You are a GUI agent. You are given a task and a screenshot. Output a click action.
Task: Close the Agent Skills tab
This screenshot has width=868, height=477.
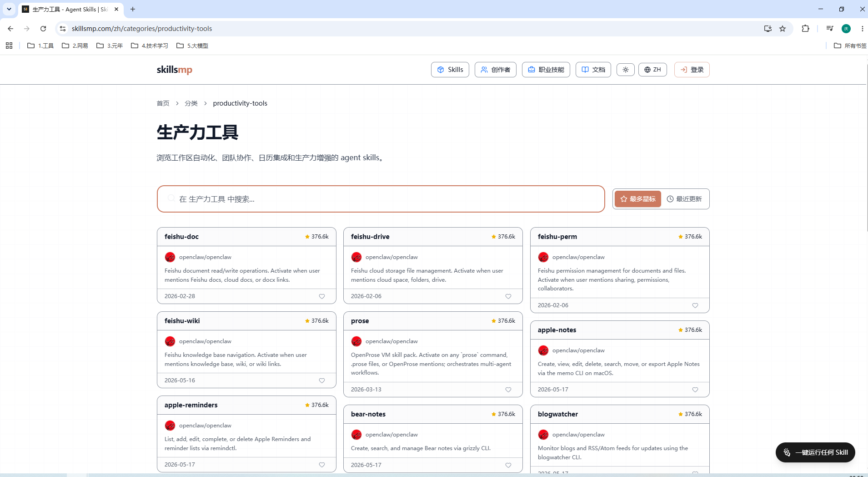click(116, 9)
